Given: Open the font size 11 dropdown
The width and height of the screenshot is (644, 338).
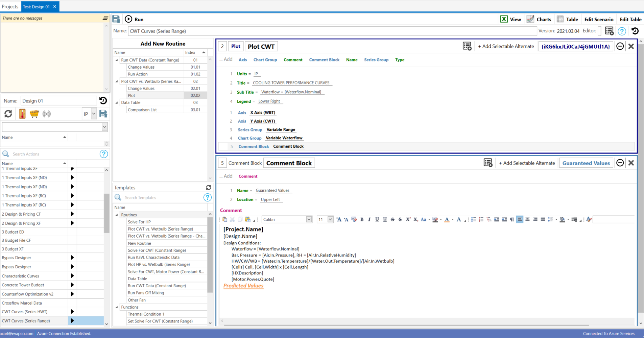Looking at the screenshot, I should click(x=330, y=219).
